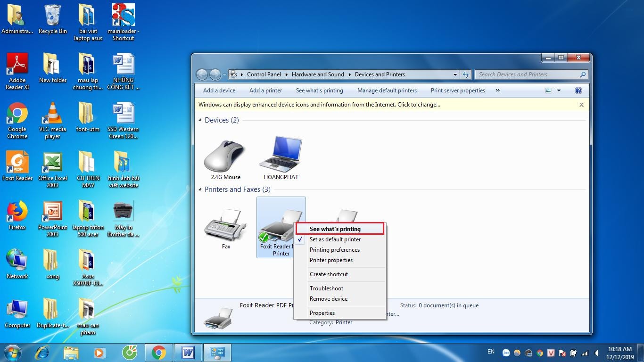
Task: Collapse the Devices (2) group
Action: click(x=200, y=120)
